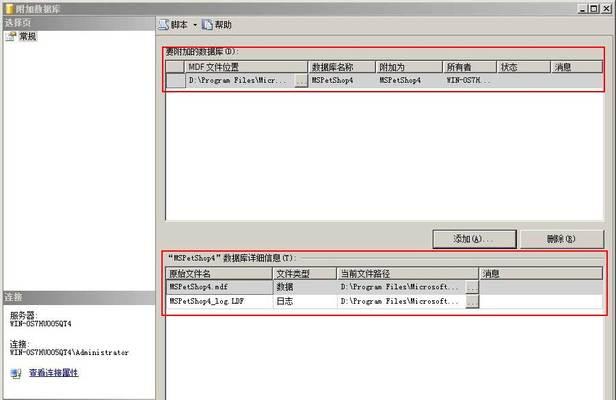Browse MDF file location ellipsis button
This screenshot has height=400, width=616.
point(301,81)
